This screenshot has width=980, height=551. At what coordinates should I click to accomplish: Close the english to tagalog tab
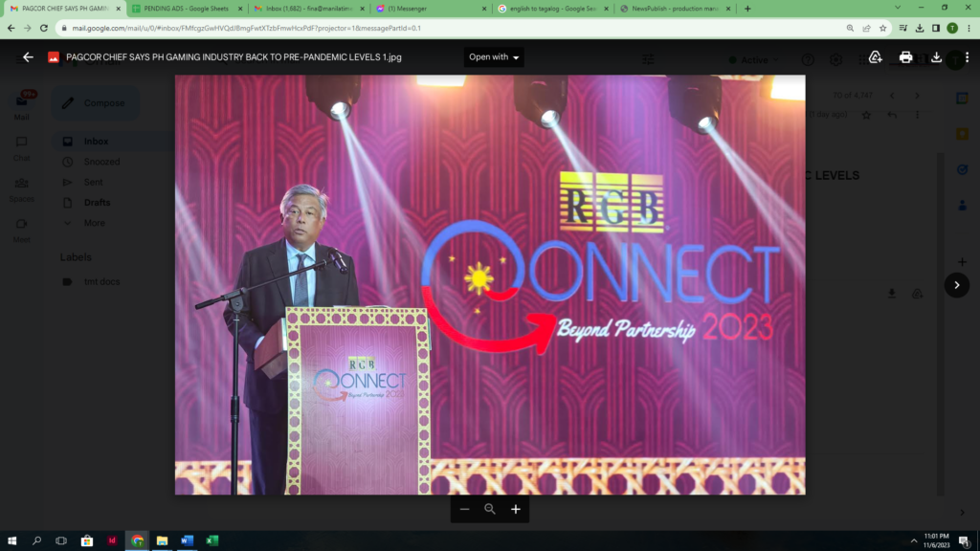pyautogui.click(x=606, y=9)
